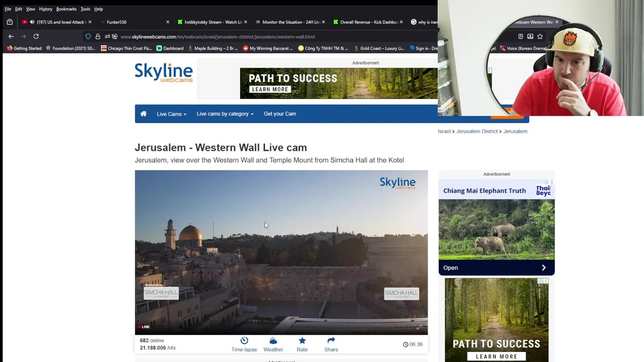Open the Foundation (2021) bookmark
This screenshot has height=362, width=644.
[70, 48]
